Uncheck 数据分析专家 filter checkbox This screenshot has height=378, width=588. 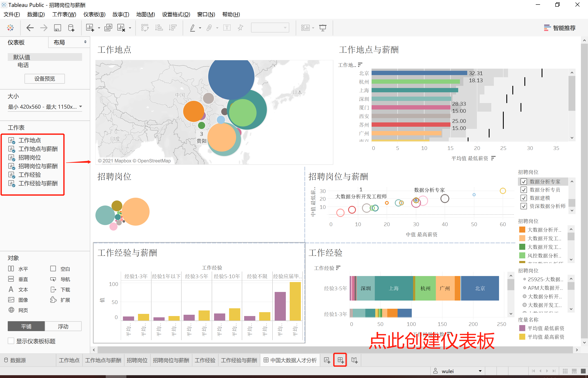point(524,182)
